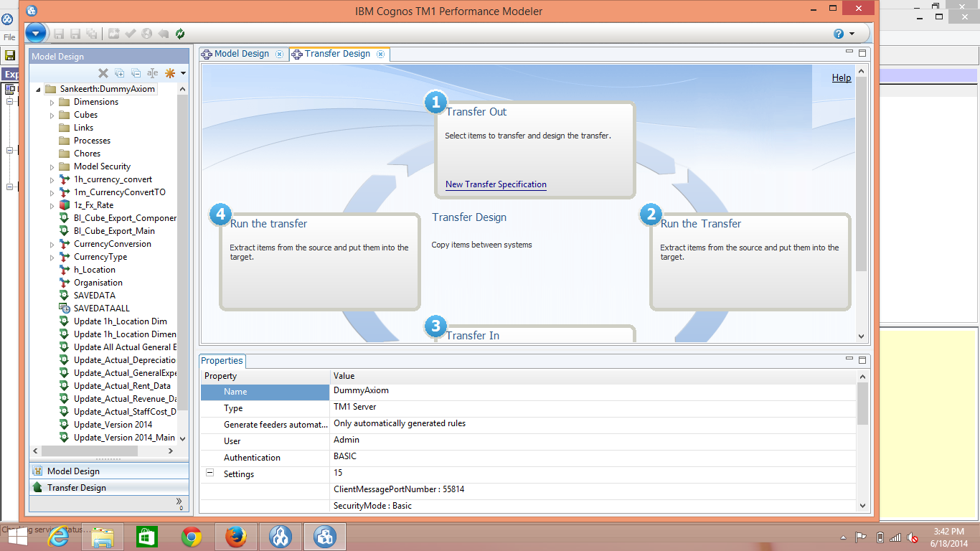
Task: Click the Delete X icon in Model Design pane
Action: click(x=103, y=73)
